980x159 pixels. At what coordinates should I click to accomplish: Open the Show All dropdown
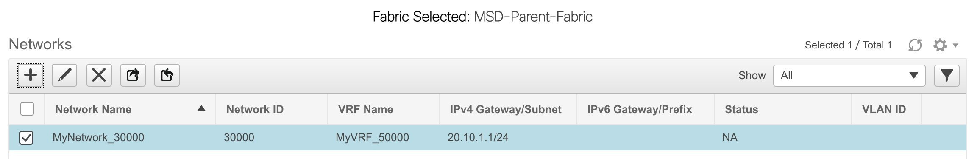point(849,75)
